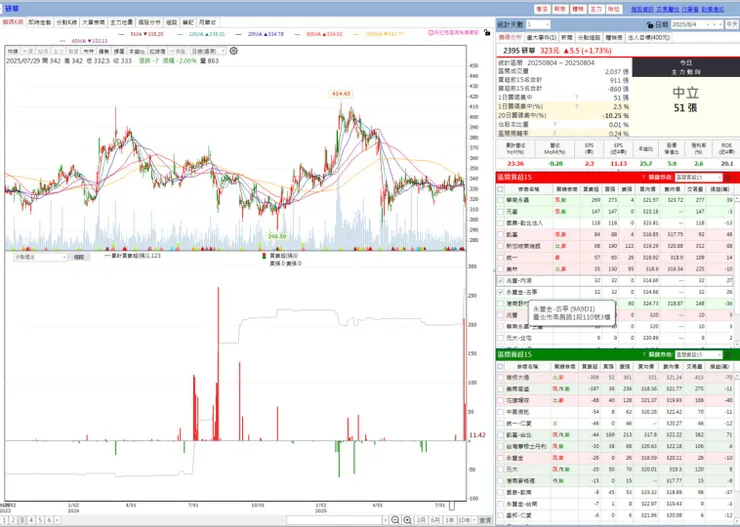Click the help icon in green 區間賣超15 header
The height and width of the screenshot is (527, 740).
pyautogui.click(x=643, y=354)
